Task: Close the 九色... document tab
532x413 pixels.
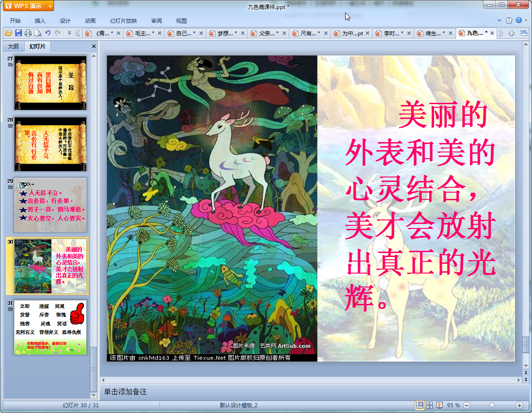Action: coord(492,33)
